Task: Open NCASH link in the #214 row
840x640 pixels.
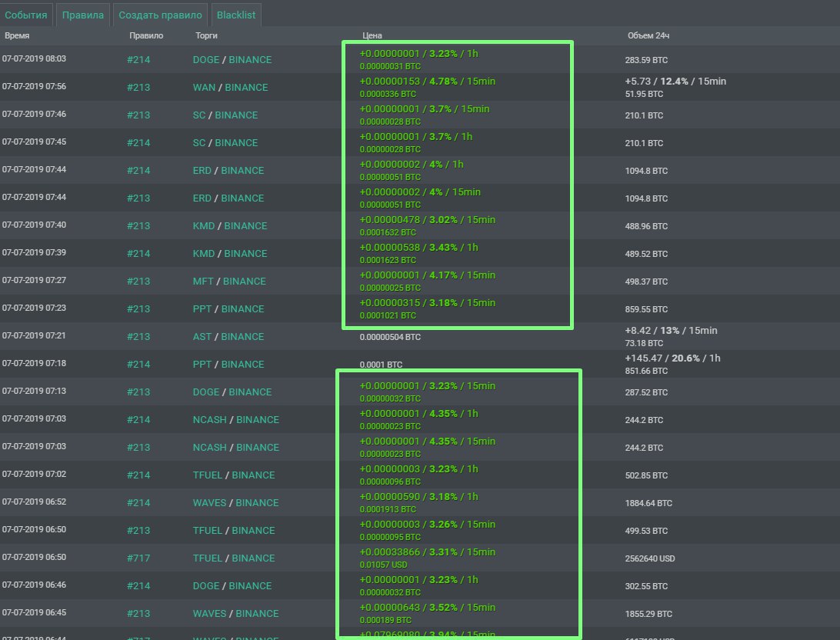Action: tap(209, 420)
